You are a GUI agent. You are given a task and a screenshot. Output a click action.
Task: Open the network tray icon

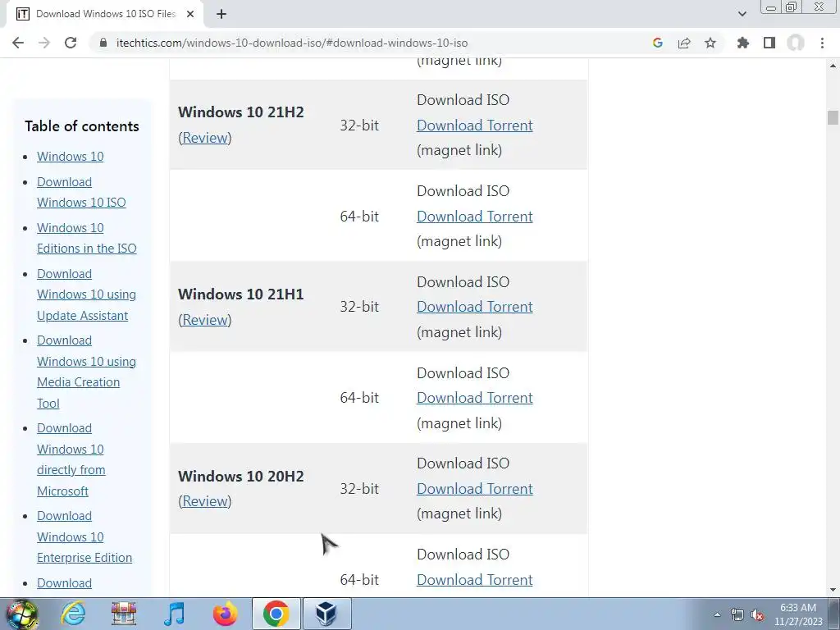click(x=737, y=615)
